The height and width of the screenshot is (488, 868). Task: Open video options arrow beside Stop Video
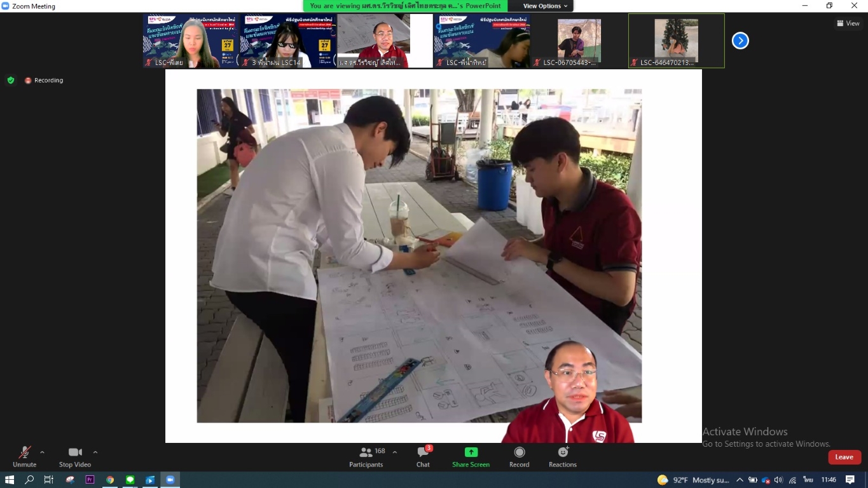pos(95,452)
